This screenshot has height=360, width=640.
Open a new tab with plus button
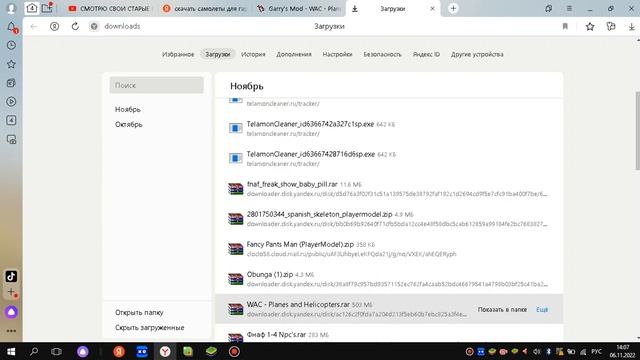click(x=453, y=8)
